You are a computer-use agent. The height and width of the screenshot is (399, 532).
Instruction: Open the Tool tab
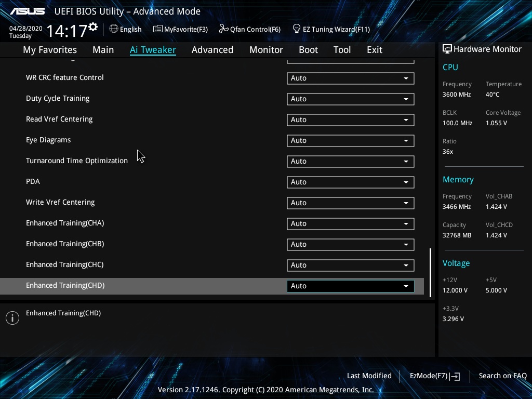click(342, 50)
